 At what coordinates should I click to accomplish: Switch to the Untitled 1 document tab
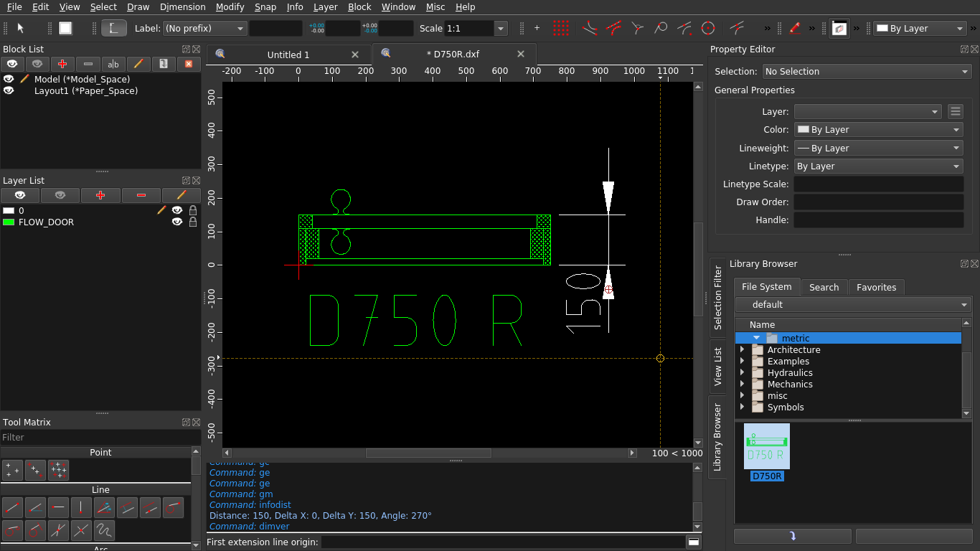click(288, 55)
